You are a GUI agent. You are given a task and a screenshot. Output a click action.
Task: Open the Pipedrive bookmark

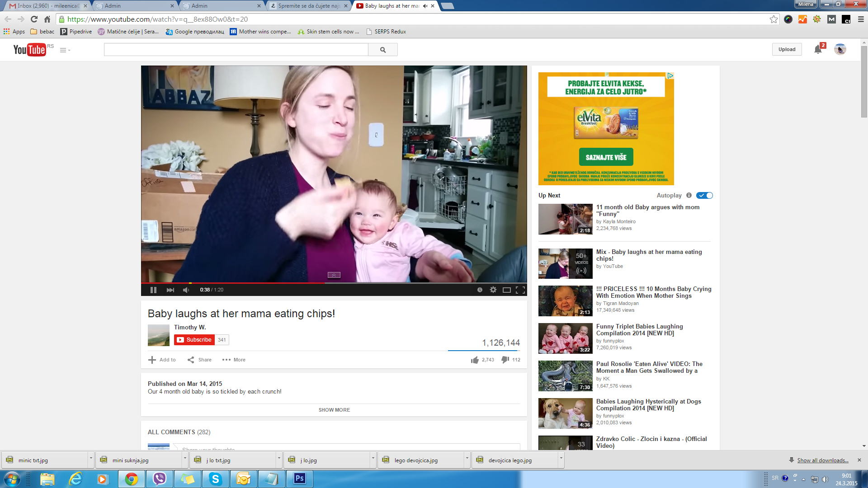pos(76,32)
